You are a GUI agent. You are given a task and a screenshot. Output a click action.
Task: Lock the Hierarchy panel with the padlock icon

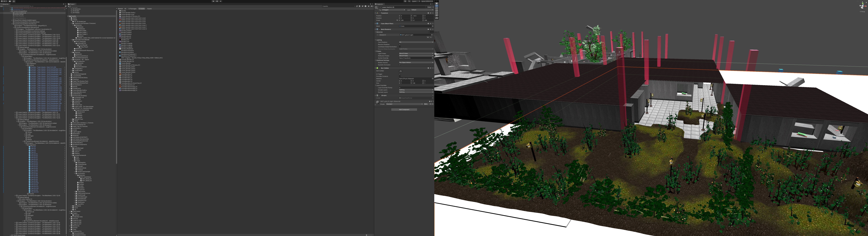pyautogui.click(x=64, y=4)
